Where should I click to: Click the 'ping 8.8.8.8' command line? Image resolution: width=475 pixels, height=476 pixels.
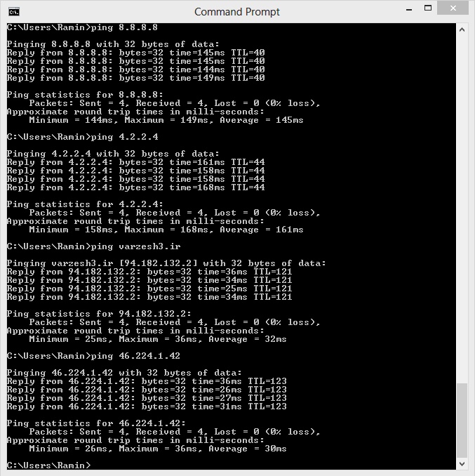(x=82, y=27)
